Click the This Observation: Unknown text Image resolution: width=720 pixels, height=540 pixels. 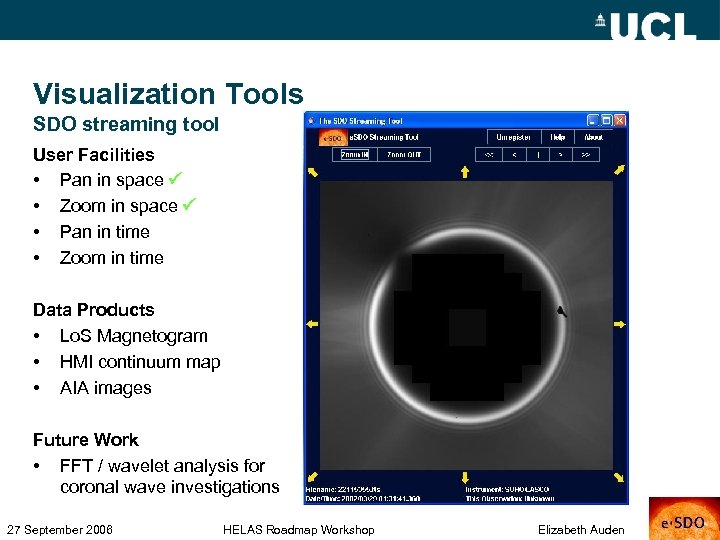510,499
